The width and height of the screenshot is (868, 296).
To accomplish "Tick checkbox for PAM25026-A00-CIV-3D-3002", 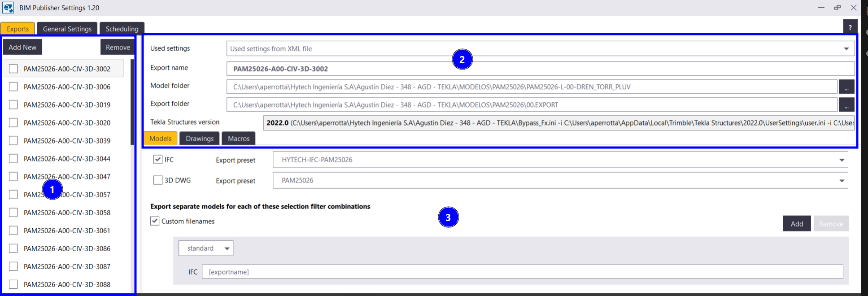I will [13, 69].
